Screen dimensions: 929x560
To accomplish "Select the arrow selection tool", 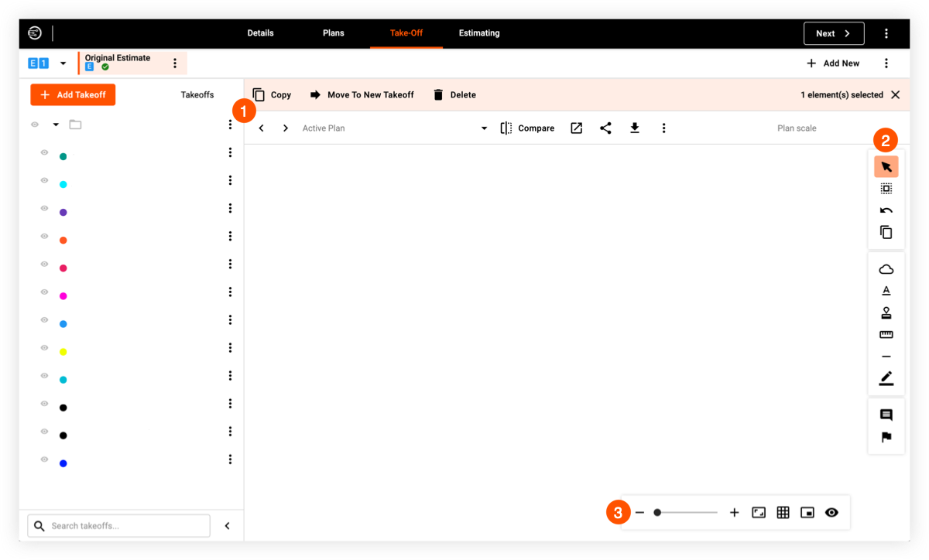I will tap(886, 166).
